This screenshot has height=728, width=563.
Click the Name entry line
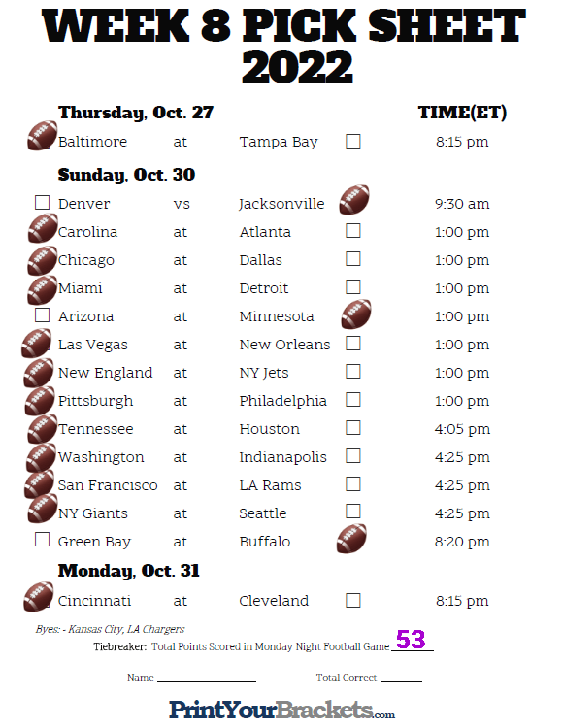pos(207,678)
